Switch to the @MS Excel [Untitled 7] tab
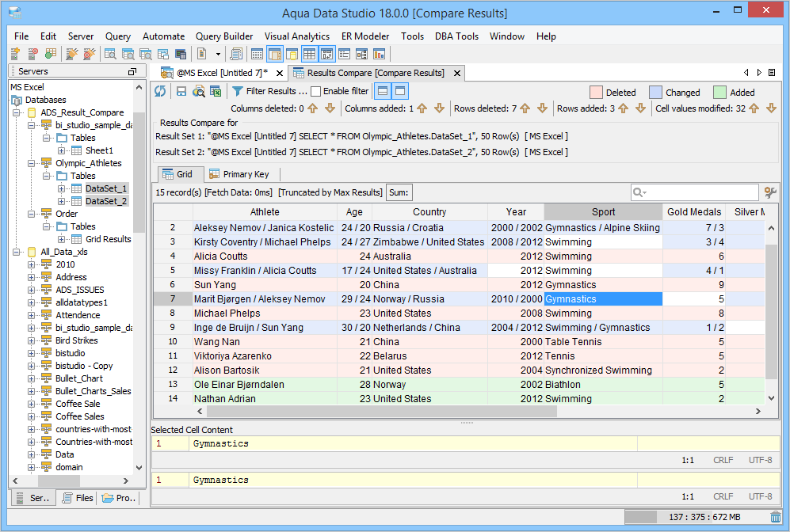This screenshot has width=790, height=532. pyautogui.click(x=222, y=73)
